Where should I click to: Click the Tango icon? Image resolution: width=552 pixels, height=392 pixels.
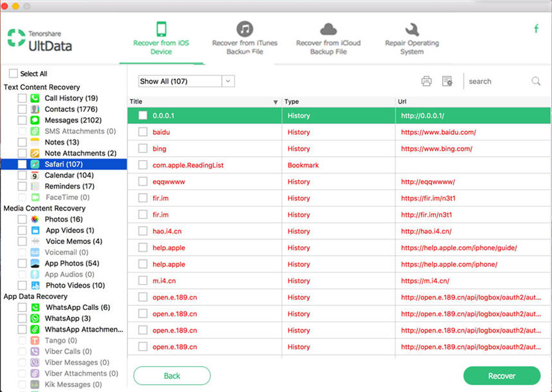(35, 340)
